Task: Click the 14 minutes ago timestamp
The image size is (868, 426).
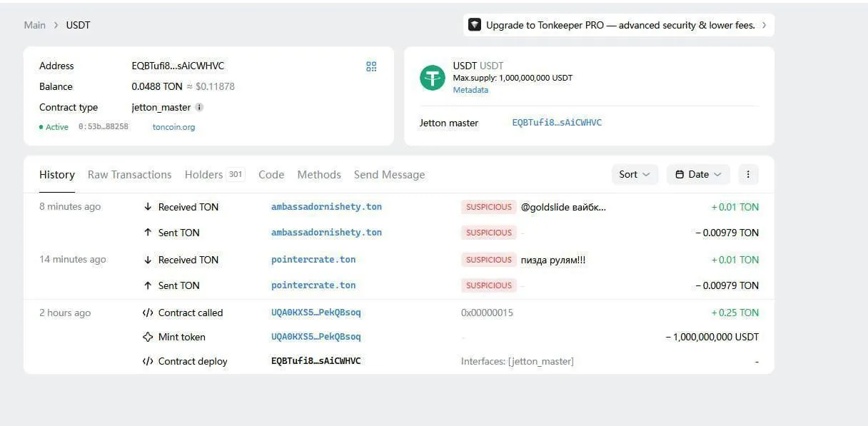Action: [x=73, y=260]
